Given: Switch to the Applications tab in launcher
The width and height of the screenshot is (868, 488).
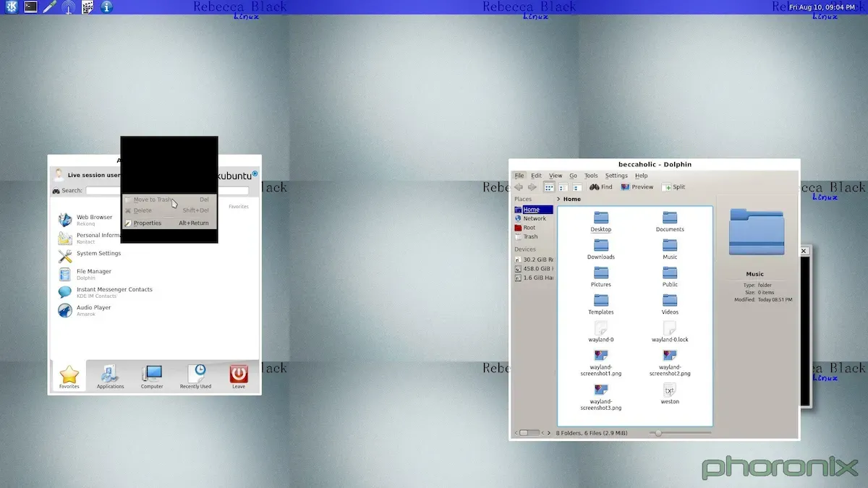Looking at the screenshot, I should (110, 376).
